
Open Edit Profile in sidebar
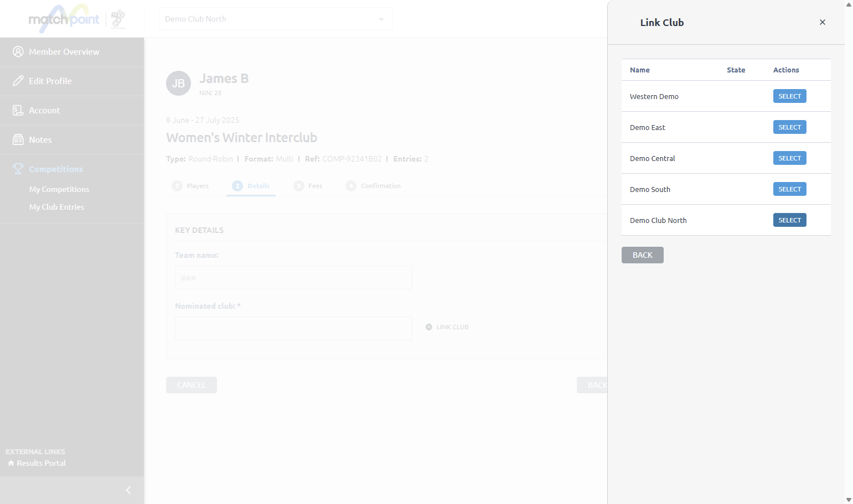point(72,81)
